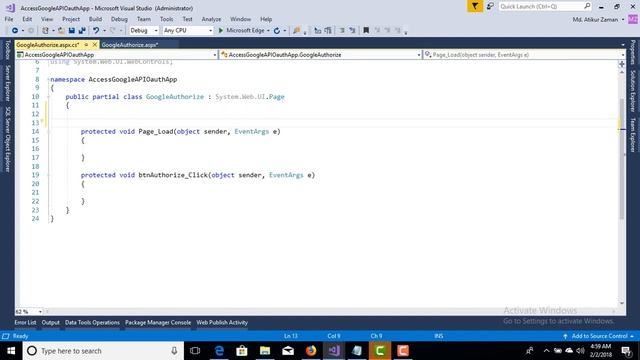The height and width of the screenshot is (360, 640).
Task: Click the Find in Files toolbar icon
Action: (297, 31)
